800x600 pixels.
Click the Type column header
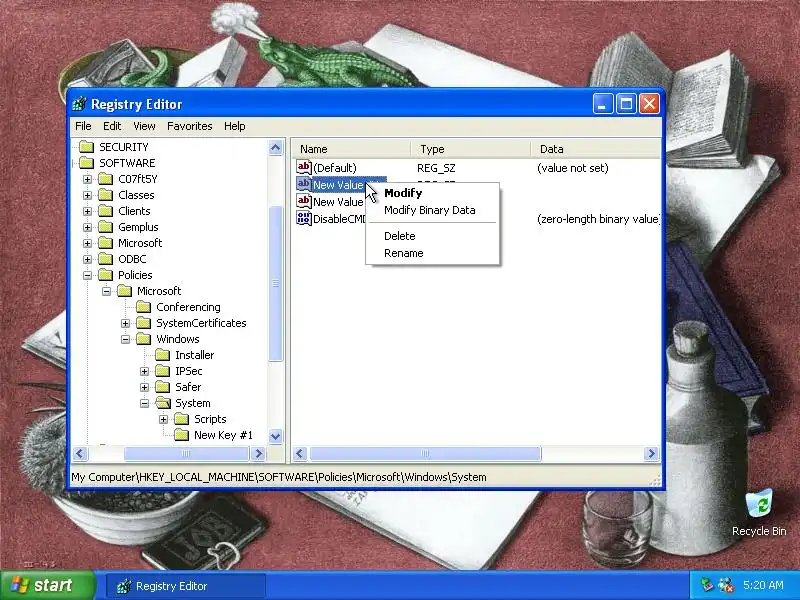pos(471,149)
